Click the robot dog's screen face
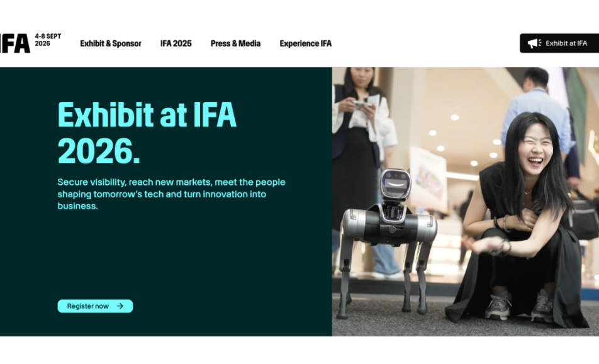599x364 pixels. pyautogui.click(x=395, y=184)
